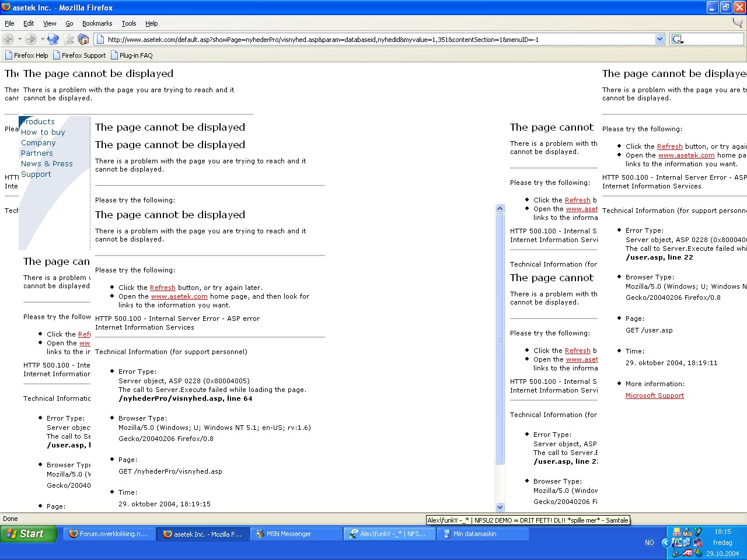The image size is (747, 560).
Task: Click 'HTTP 500.100 - Internal Server Error - ASP error' in center frame
Action: (177, 318)
